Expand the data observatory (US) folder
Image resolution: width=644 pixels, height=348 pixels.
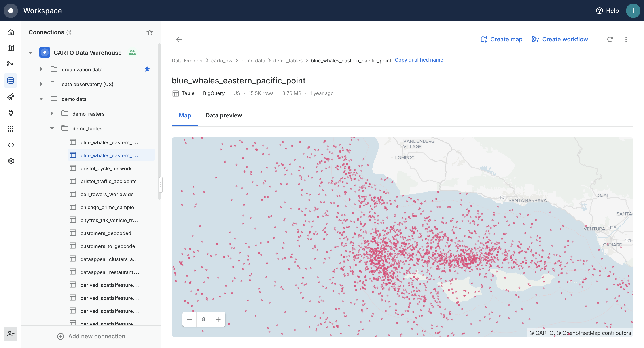click(x=41, y=84)
